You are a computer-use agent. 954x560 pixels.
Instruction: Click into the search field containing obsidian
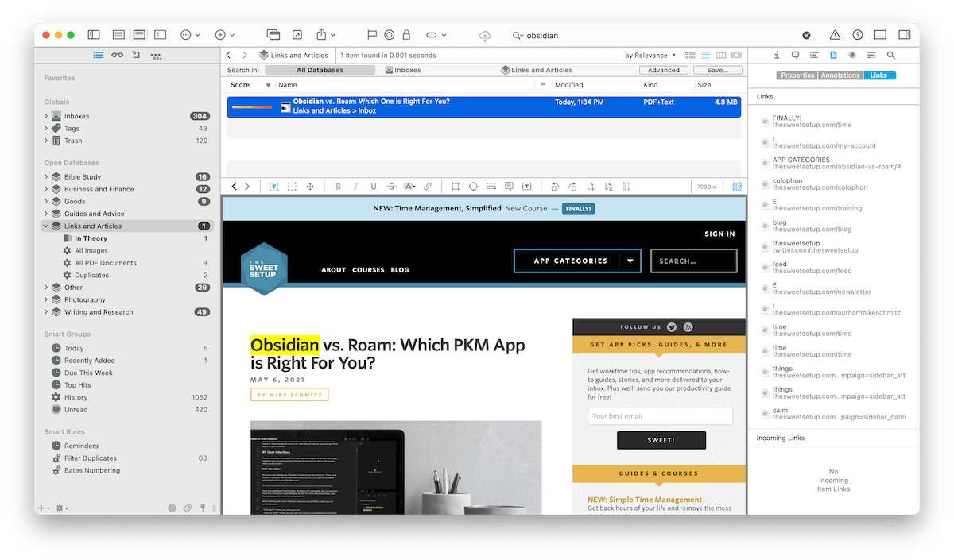(661, 36)
